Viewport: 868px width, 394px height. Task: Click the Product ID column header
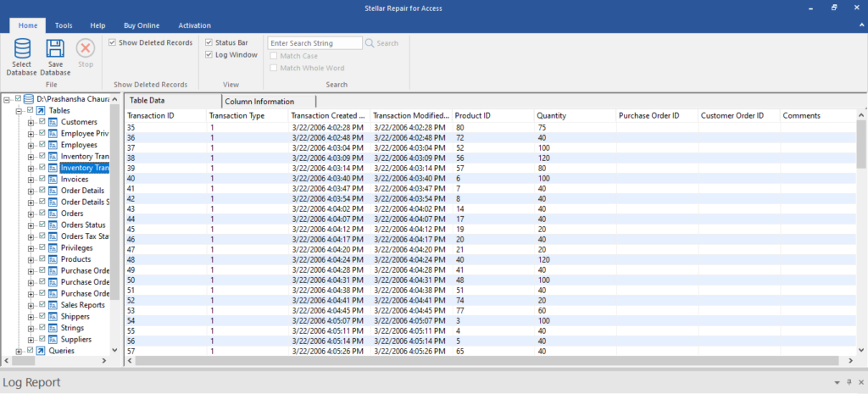pyautogui.click(x=492, y=115)
